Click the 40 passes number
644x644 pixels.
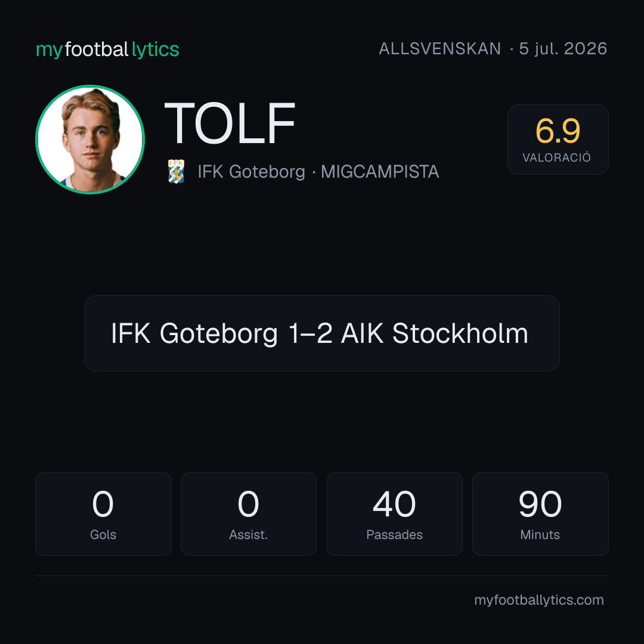click(x=394, y=504)
